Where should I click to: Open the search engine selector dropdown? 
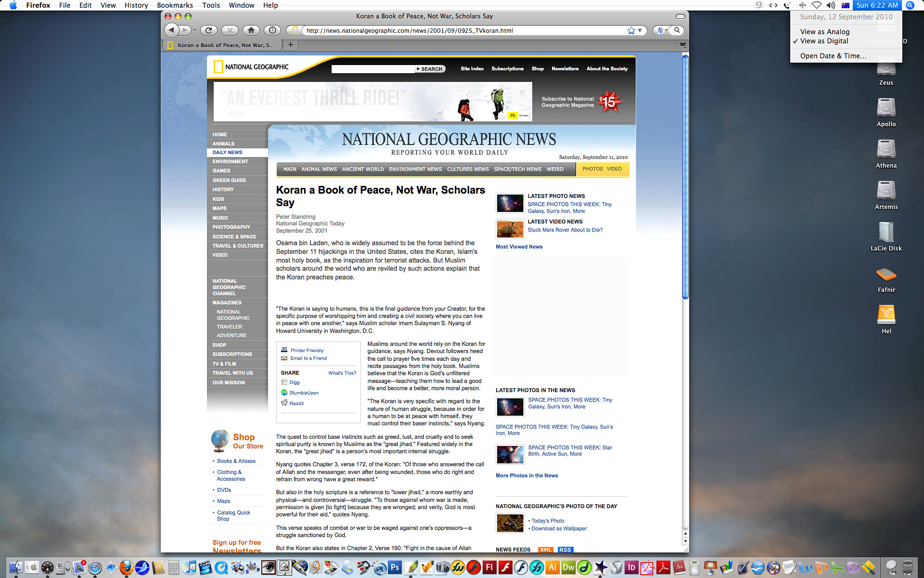(x=662, y=30)
